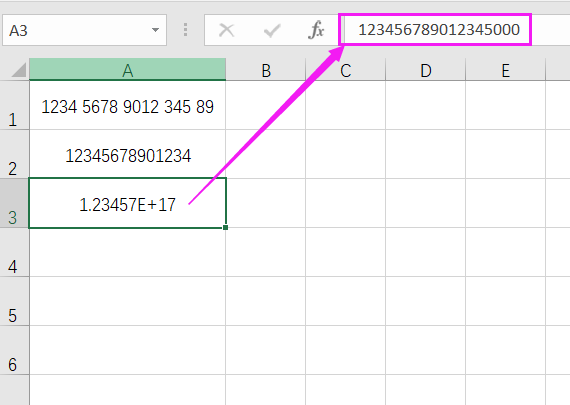Select empty cell D3

tap(425, 203)
